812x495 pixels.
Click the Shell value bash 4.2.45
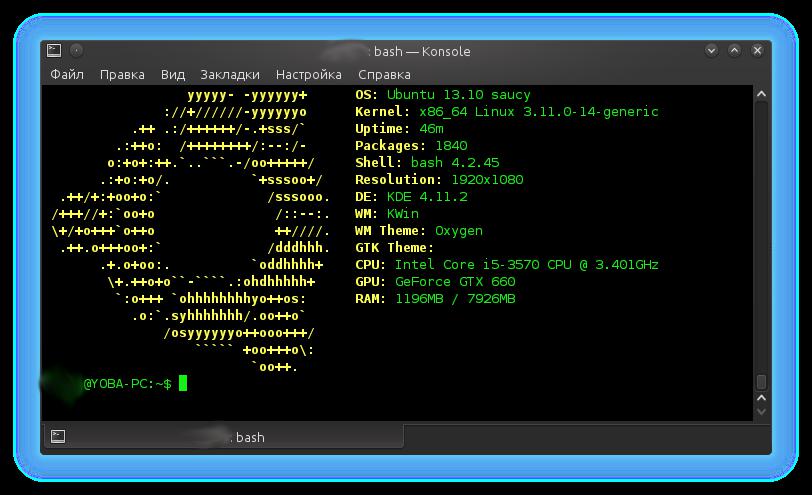click(x=455, y=163)
